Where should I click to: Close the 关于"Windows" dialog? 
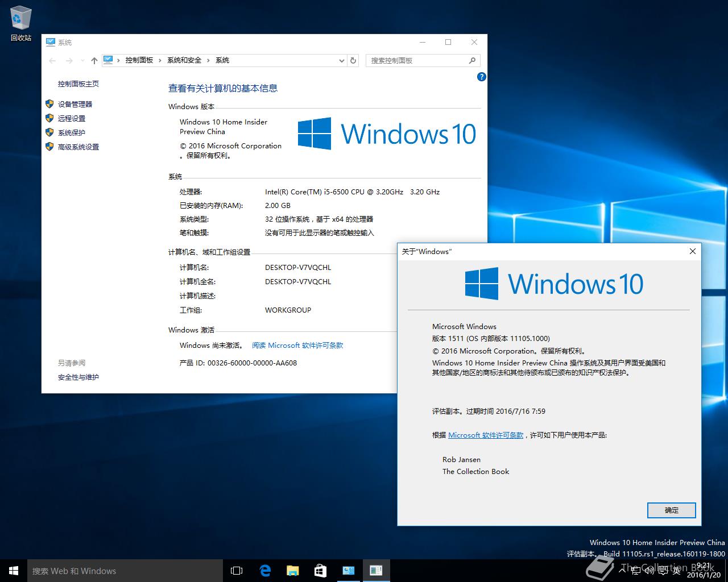point(692,251)
